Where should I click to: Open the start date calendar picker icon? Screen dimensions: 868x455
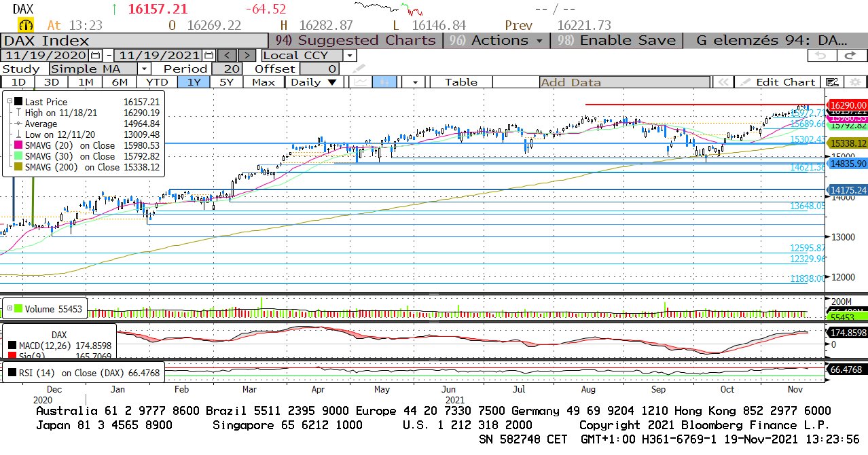coord(96,55)
